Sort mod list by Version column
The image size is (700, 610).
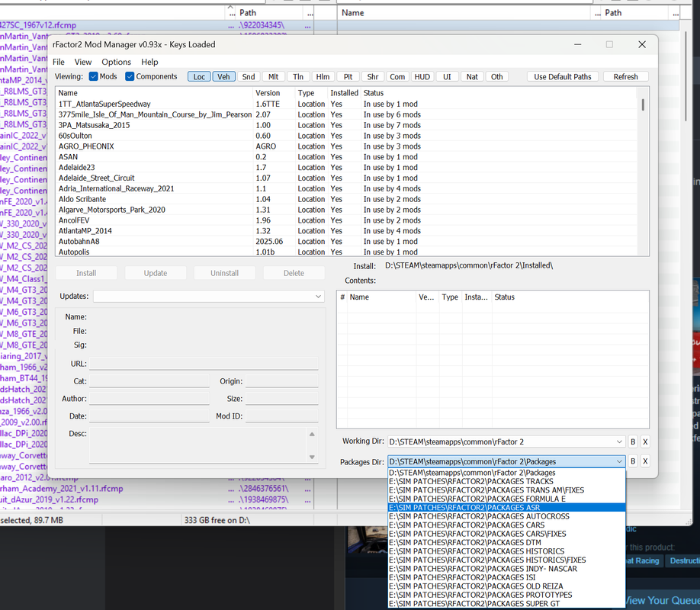(274, 93)
